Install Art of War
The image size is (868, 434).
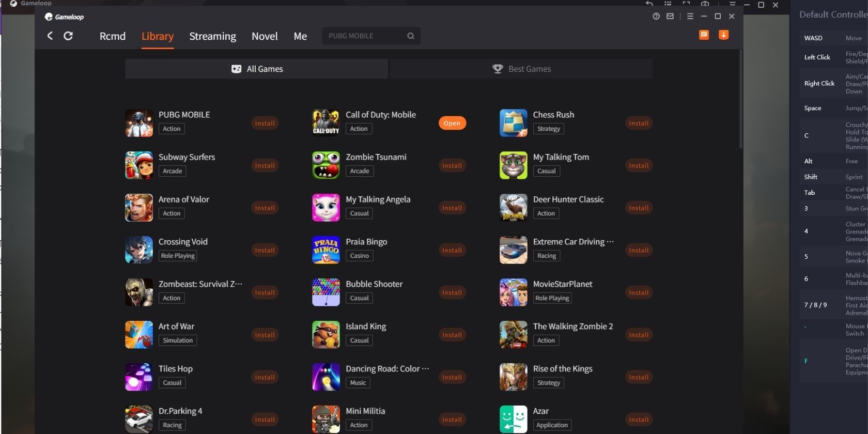point(265,335)
